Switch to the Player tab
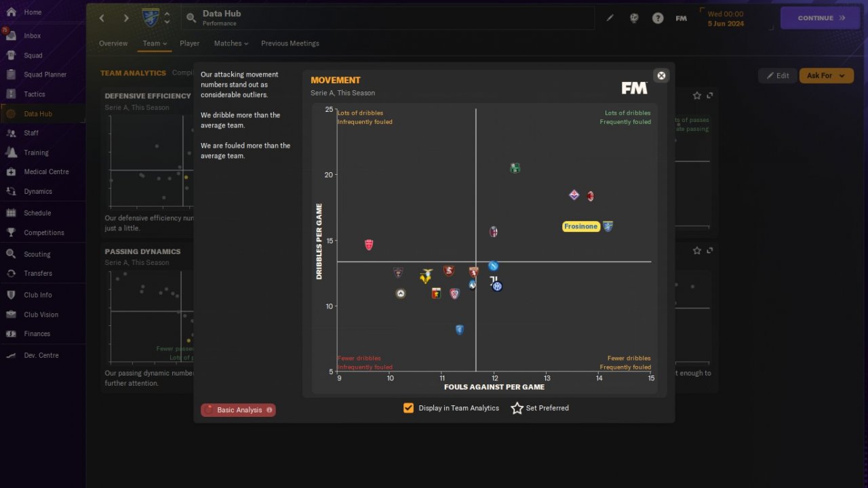 point(190,43)
